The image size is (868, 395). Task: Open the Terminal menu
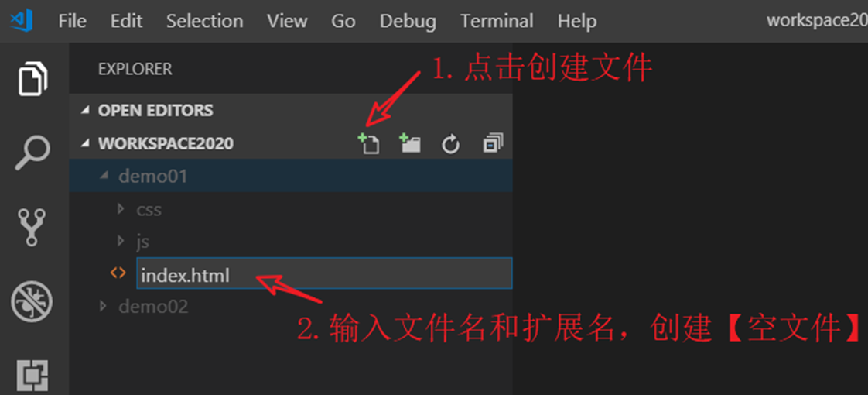pyautogui.click(x=497, y=21)
